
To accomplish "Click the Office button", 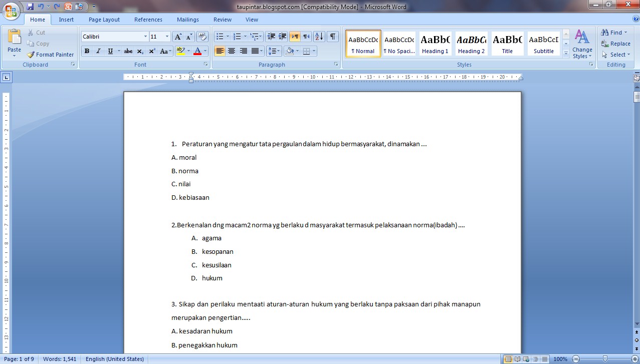I will pos(11,11).
